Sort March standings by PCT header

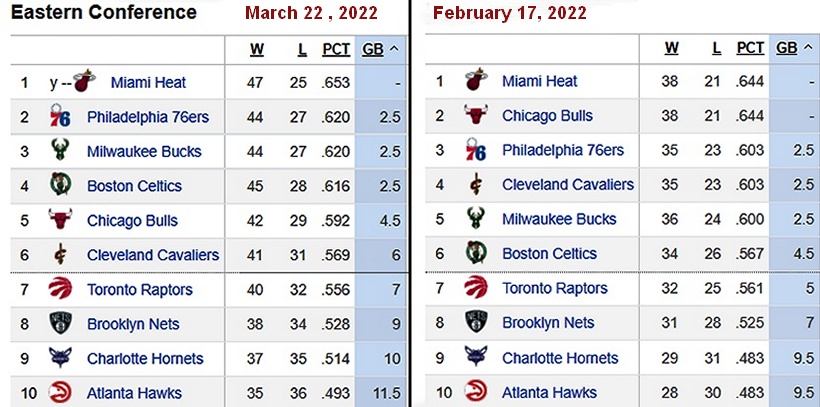tap(336, 49)
